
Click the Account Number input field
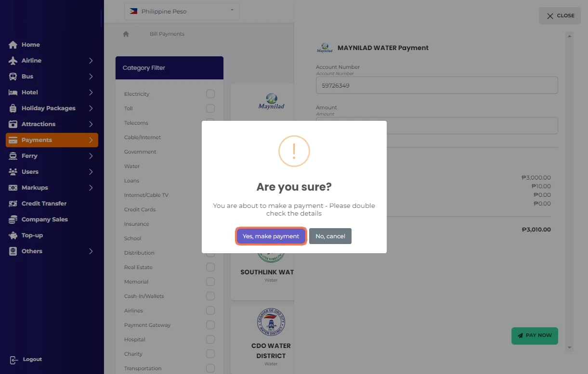[x=437, y=85]
